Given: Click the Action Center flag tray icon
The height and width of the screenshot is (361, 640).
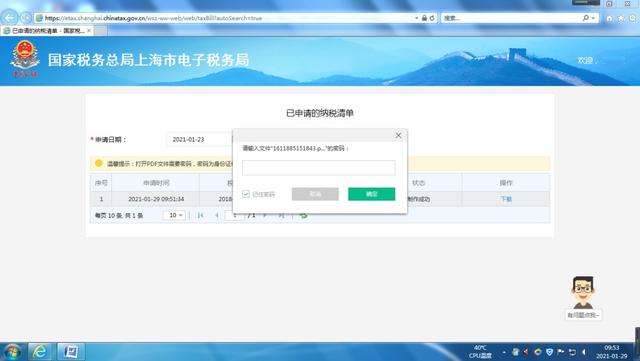Looking at the screenshot, I should 561,352.
